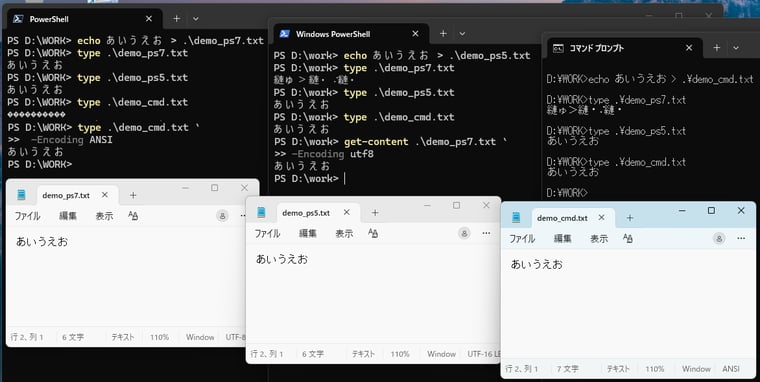Expand profile dropdown in PowerShell 7 terminal
The height and width of the screenshot is (382, 760).
[x=196, y=19]
